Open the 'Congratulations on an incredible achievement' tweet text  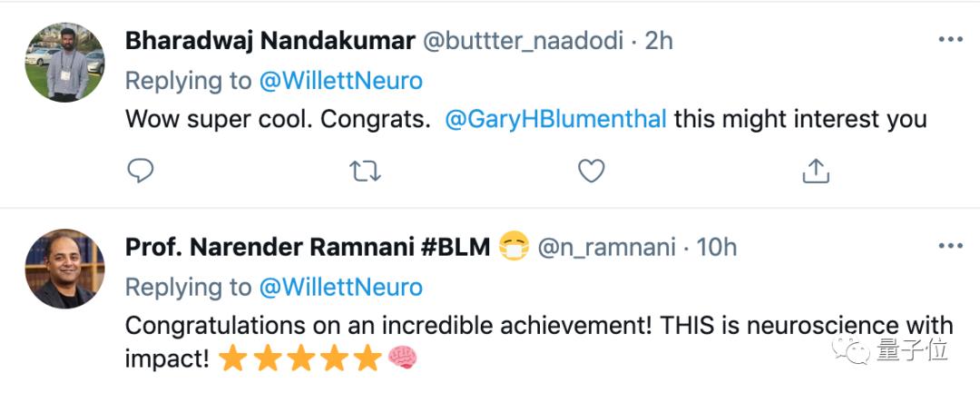coord(539,342)
